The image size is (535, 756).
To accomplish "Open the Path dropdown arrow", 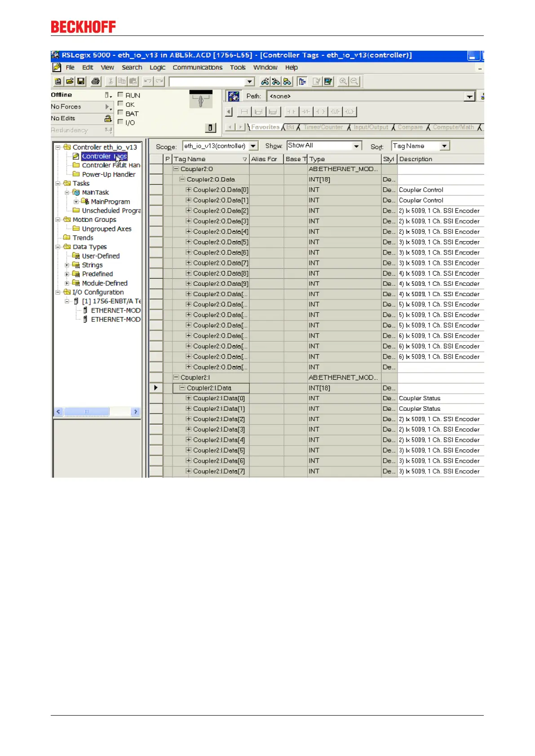I will (x=469, y=97).
